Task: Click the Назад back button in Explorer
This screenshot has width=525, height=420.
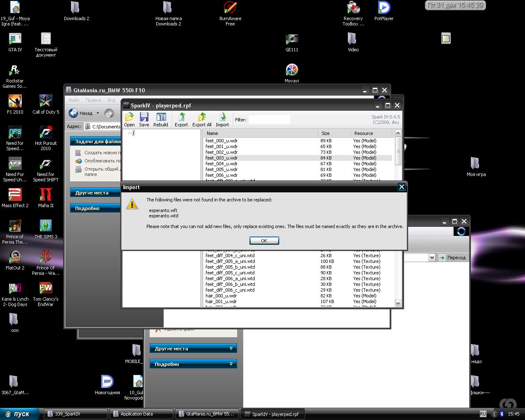Action: tap(81, 113)
